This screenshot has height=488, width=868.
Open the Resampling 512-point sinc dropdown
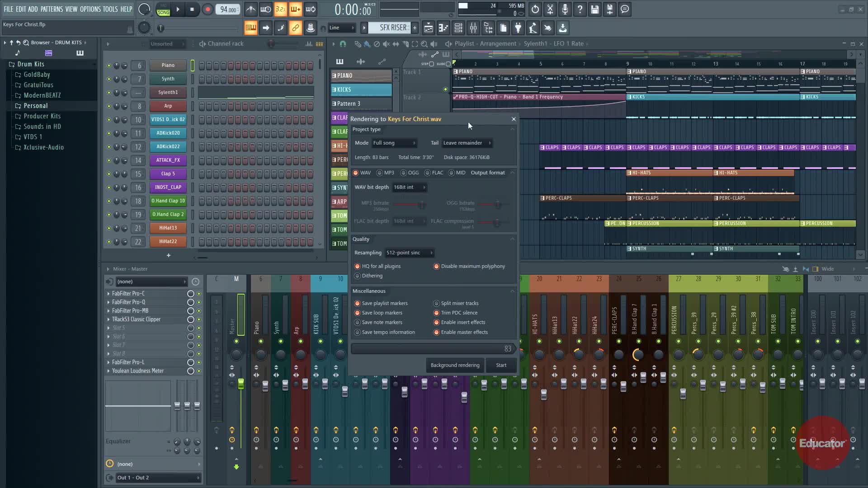tap(409, 253)
